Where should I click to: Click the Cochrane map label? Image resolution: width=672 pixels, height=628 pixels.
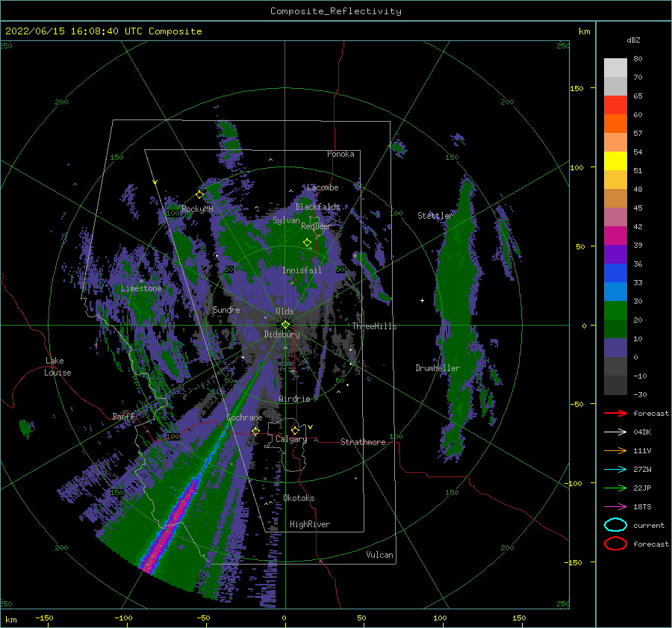(244, 417)
